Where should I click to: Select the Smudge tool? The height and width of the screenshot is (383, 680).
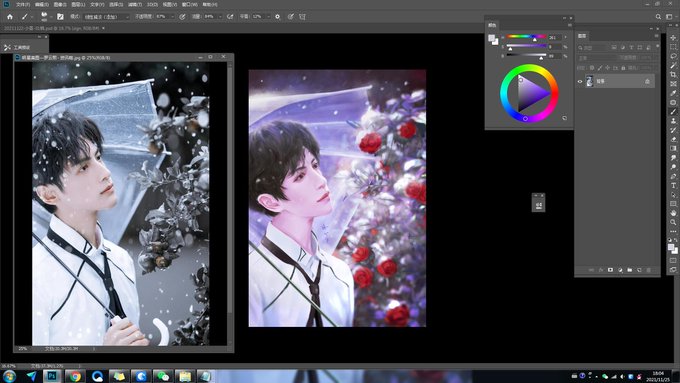click(673, 158)
